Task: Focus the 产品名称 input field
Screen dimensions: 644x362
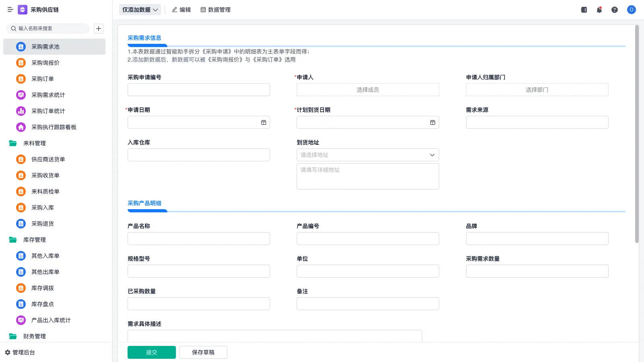Action: point(199,239)
